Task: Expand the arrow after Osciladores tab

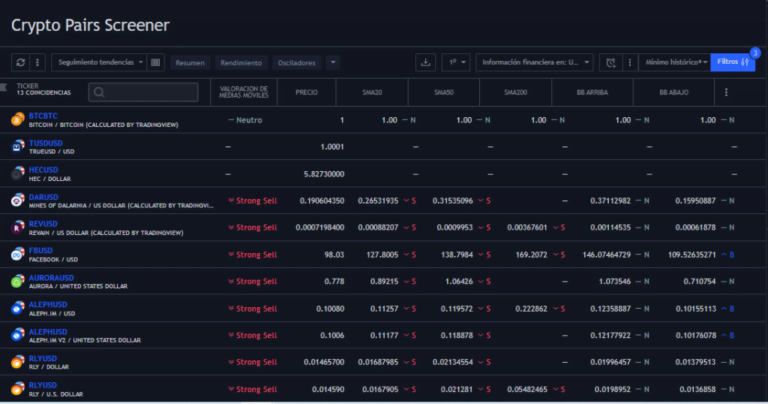Action: [x=333, y=62]
